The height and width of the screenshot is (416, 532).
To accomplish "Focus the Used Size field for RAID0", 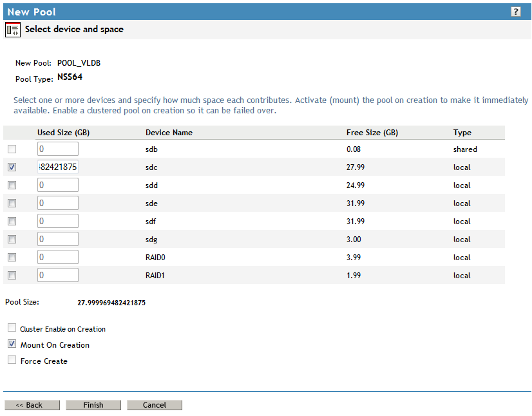I will 58,257.
